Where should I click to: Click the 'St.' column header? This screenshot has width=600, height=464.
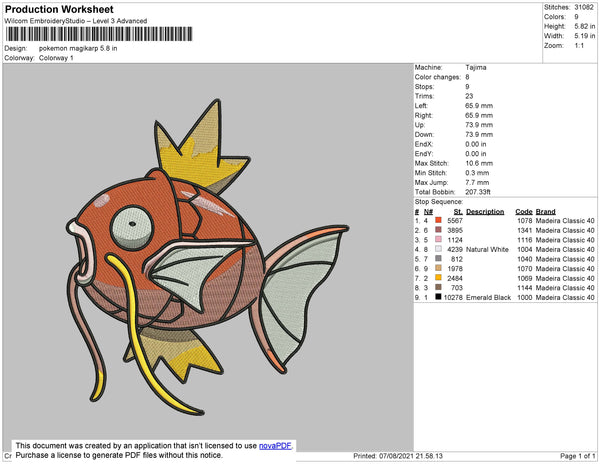[458, 212]
